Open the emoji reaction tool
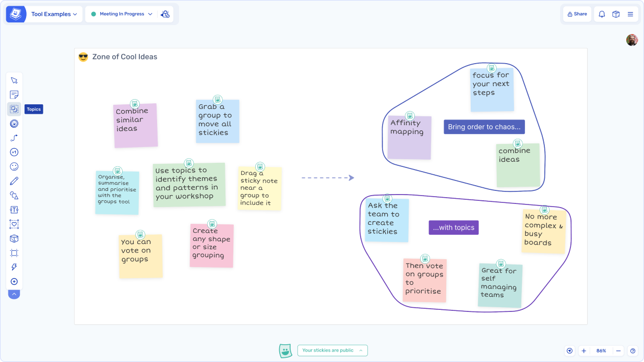The height and width of the screenshot is (362, 644). point(14,166)
